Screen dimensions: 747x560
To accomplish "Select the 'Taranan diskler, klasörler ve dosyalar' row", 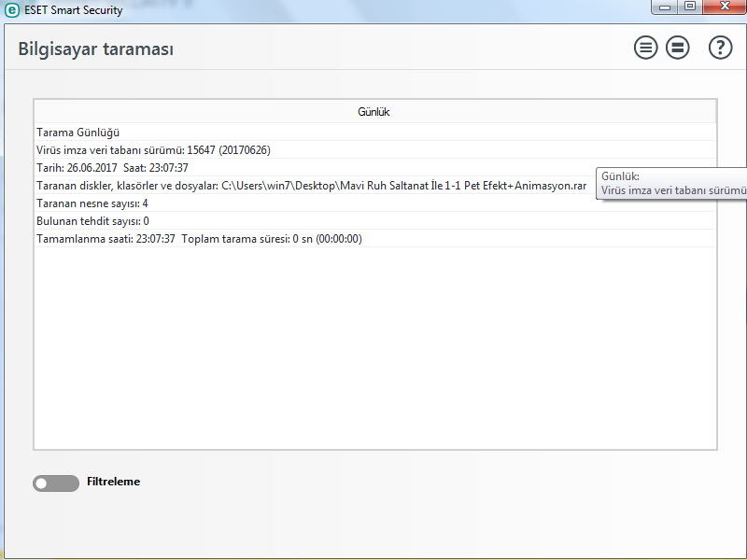I will pyautogui.click(x=374, y=185).
